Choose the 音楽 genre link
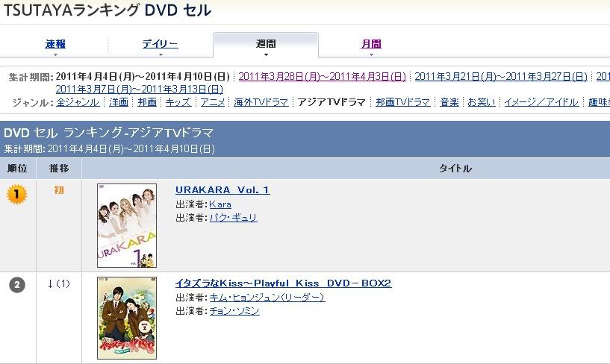This screenshot has width=610, height=364. point(449,102)
